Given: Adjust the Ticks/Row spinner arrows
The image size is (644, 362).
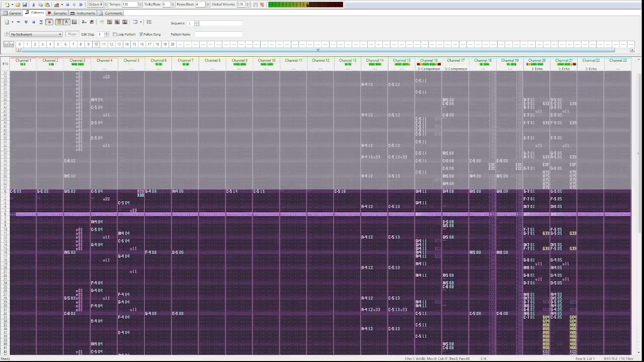Looking at the screenshot, I should click(173, 5).
